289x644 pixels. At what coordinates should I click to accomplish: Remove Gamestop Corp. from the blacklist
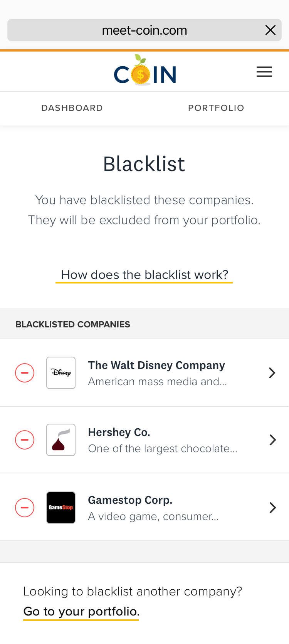[x=24, y=507]
